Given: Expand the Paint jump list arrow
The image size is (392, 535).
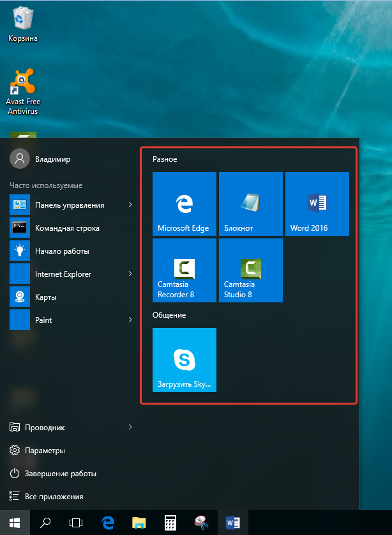Looking at the screenshot, I should pyautogui.click(x=130, y=320).
